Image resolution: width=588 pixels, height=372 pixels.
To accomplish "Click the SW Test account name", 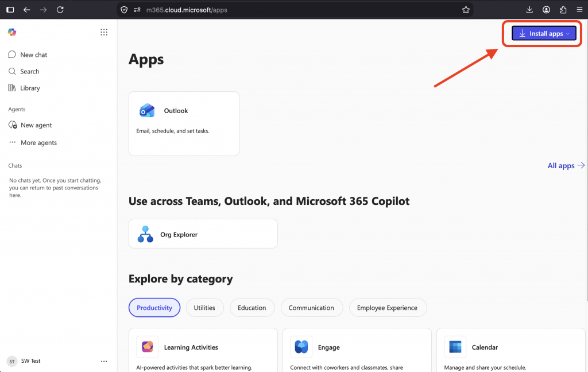I will [x=31, y=361].
